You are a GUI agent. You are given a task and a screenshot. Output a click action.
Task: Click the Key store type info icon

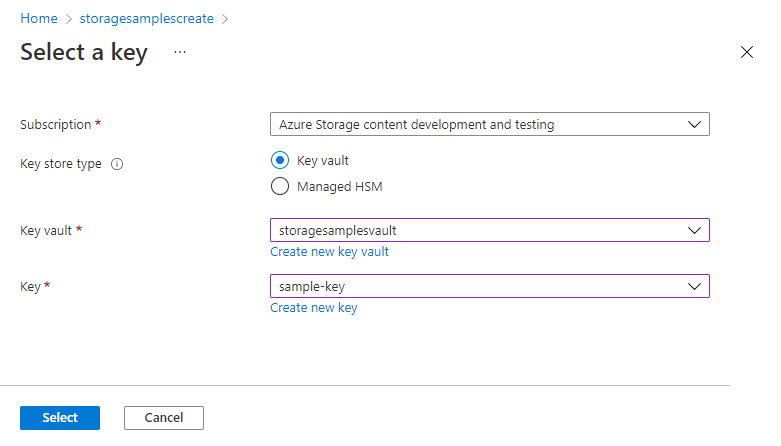[x=117, y=164]
